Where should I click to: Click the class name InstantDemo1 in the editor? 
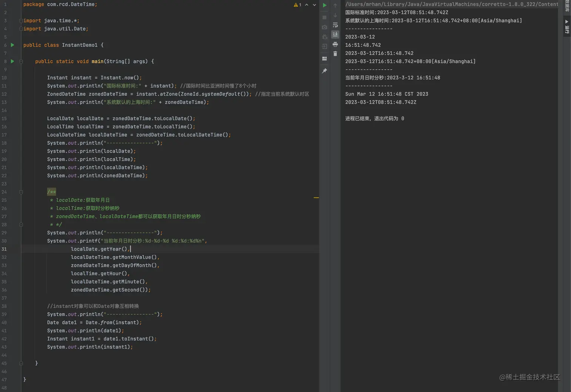click(80, 45)
